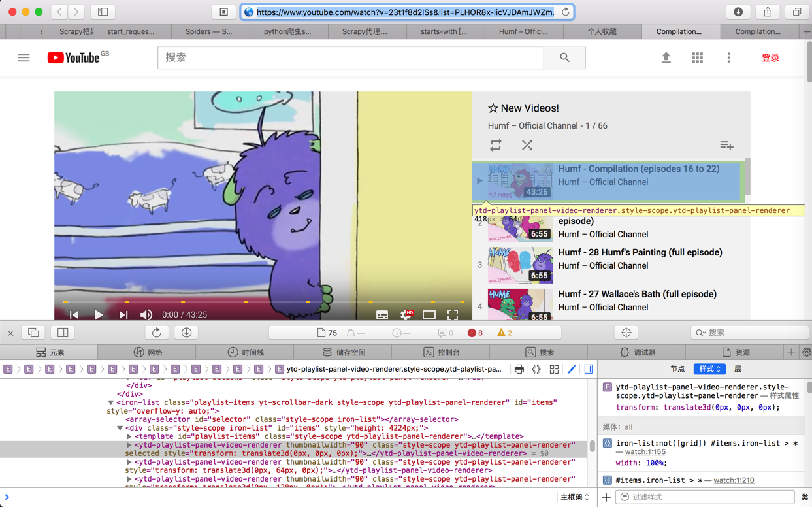Expand the template playlist-items node
Viewport: 812px width, 507px height.
129,436
